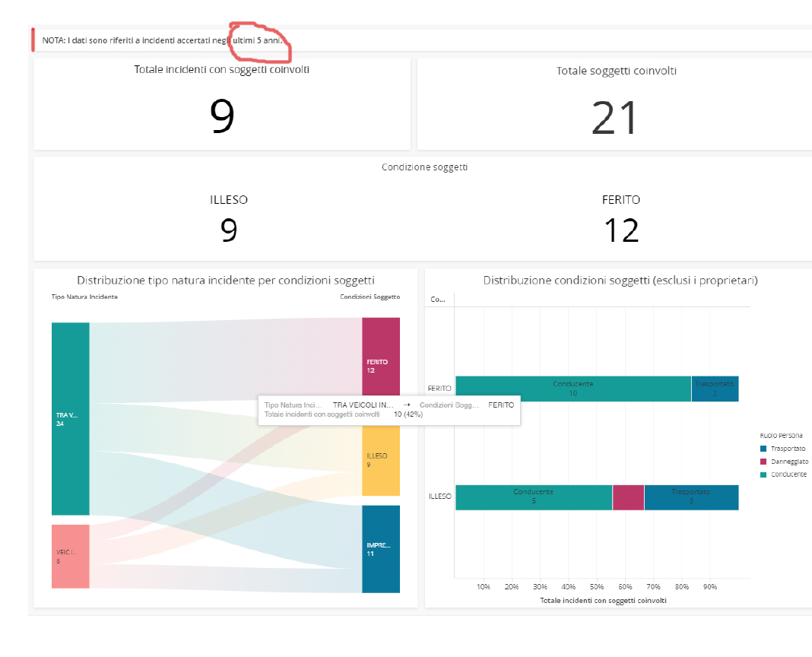812x657 pixels.
Task: Click the teal Conducente legend swatch
Action: (764, 474)
